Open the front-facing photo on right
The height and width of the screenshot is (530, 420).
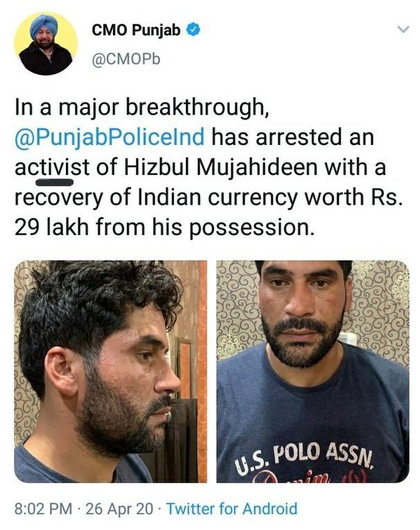[313, 371]
